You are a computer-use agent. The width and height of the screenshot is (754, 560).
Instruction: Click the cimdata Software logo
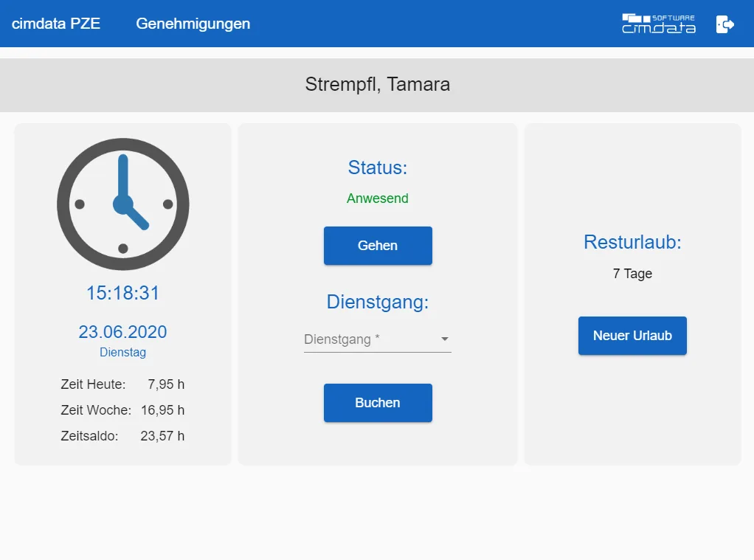659,24
